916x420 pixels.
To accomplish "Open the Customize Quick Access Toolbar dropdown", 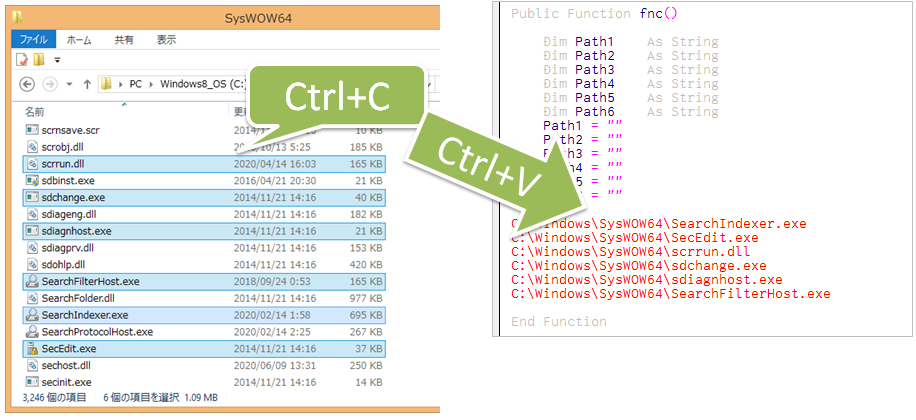I will (x=55, y=61).
